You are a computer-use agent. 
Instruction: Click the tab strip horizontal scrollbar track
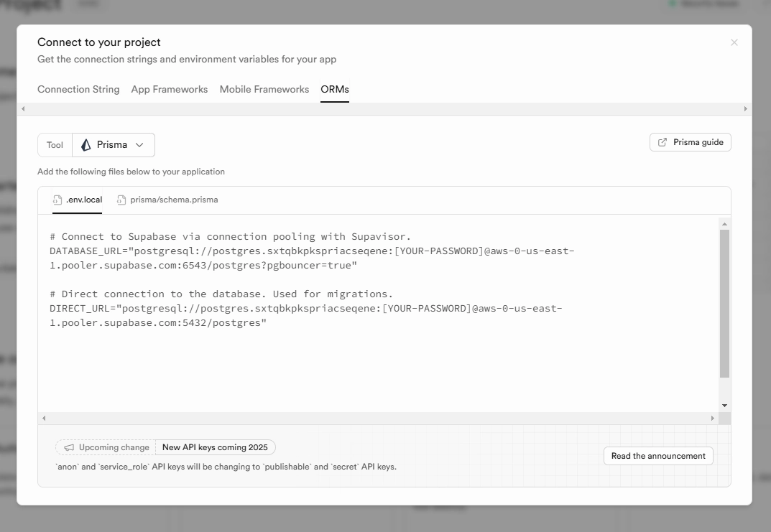[x=384, y=108]
